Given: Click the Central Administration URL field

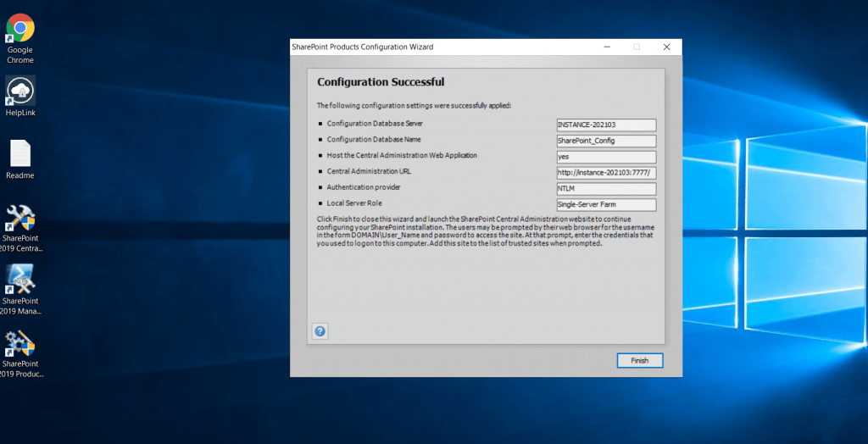Looking at the screenshot, I should pos(606,173).
